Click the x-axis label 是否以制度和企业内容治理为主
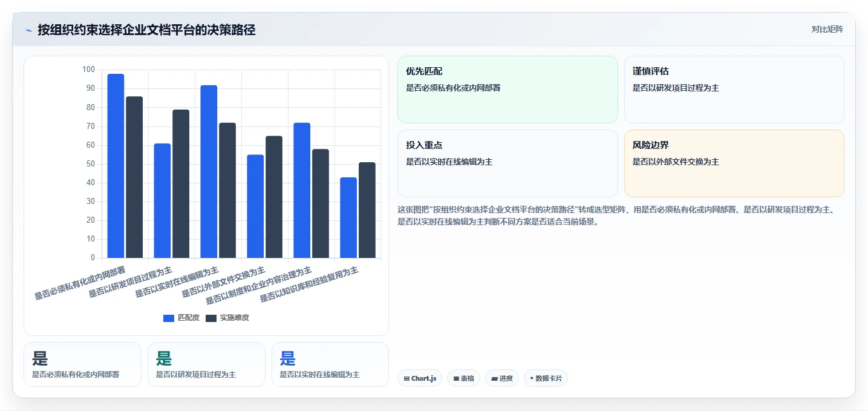Screen dimensions: 868x411 (x=259, y=285)
